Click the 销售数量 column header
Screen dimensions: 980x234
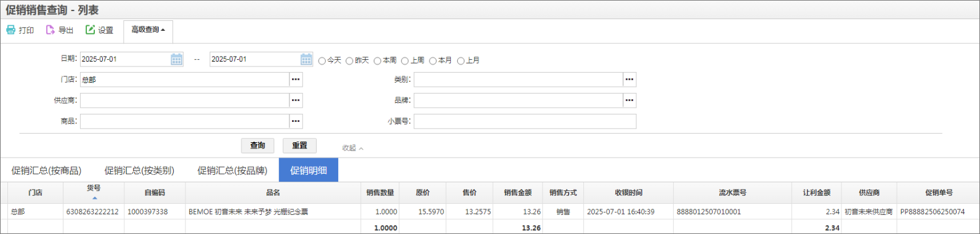tap(380, 193)
